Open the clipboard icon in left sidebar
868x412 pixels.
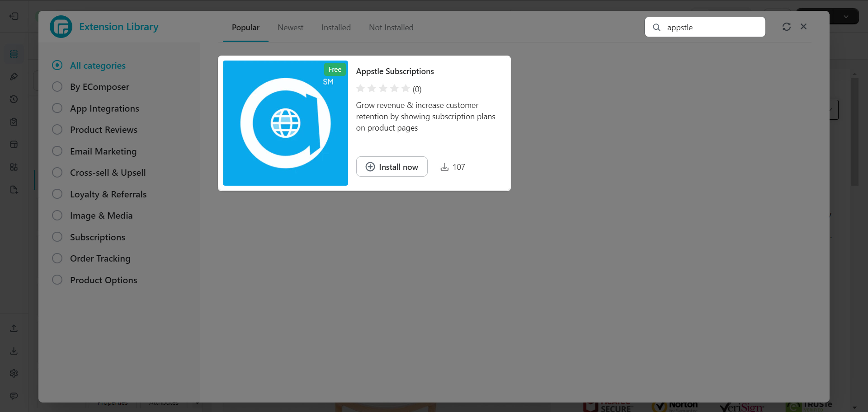point(14,122)
